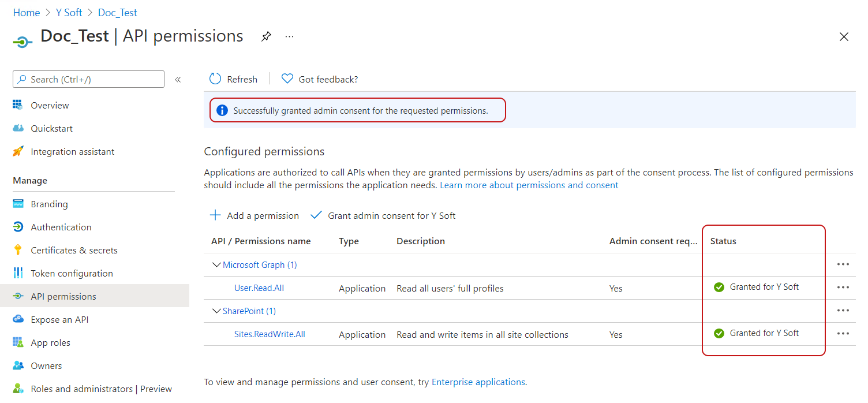Click the pin icon beside the page title
Image resolution: width=868 pixels, height=403 pixels.
265,36
